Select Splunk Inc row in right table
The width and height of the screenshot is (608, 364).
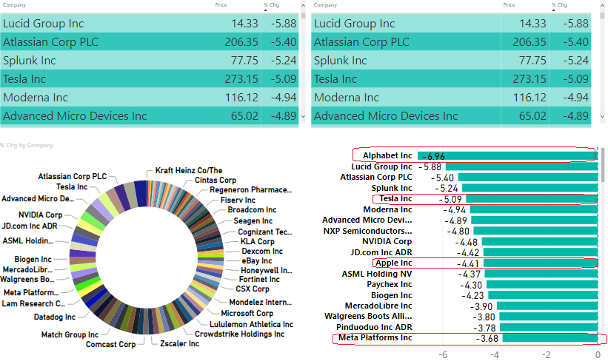(x=451, y=61)
